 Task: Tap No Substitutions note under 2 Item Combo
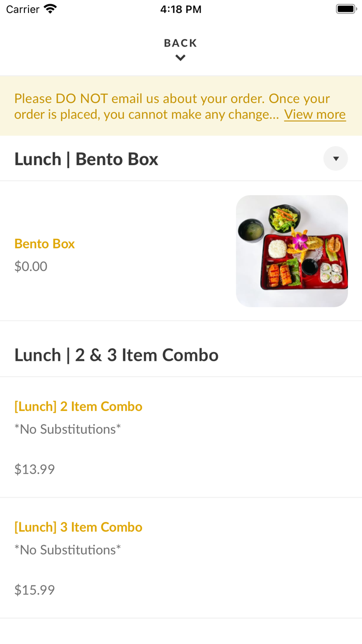(x=68, y=429)
